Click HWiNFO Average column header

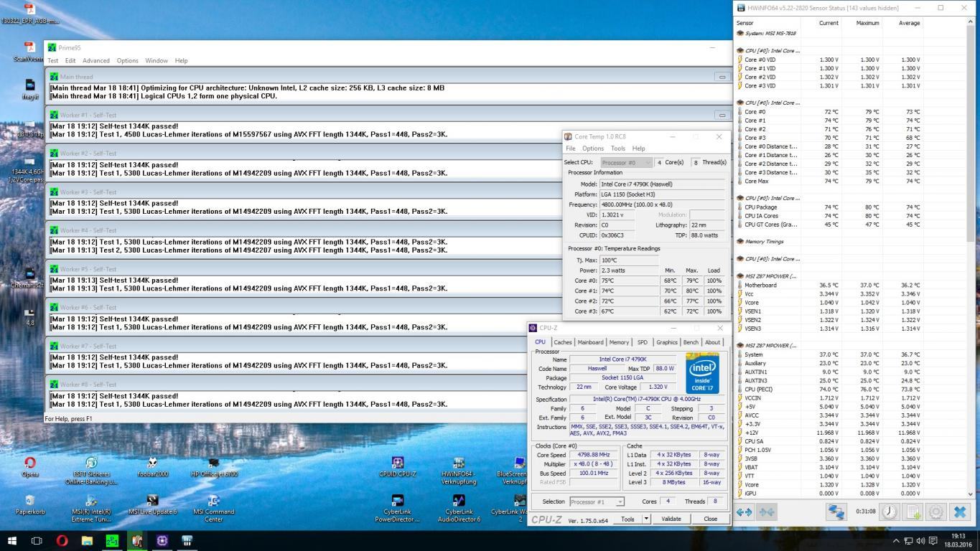pyautogui.click(x=909, y=23)
